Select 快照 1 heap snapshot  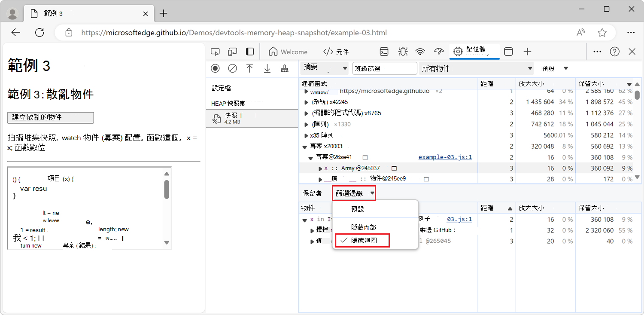[252, 119]
